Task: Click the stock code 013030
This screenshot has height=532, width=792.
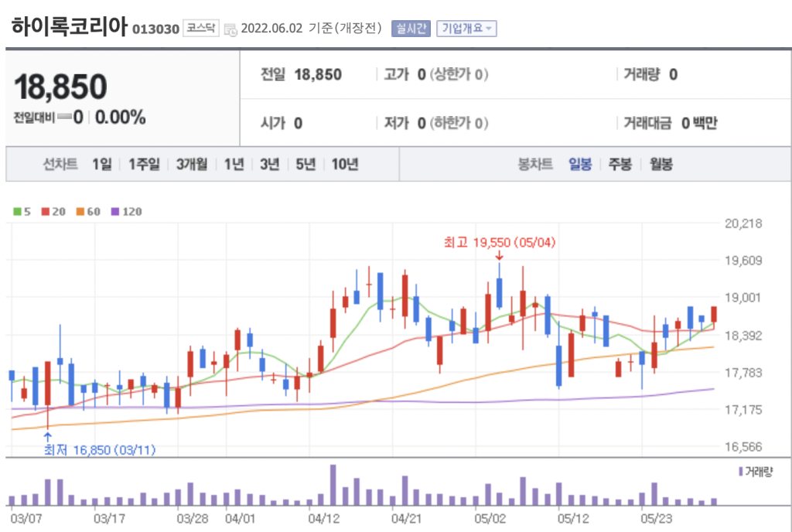Action: (x=155, y=29)
